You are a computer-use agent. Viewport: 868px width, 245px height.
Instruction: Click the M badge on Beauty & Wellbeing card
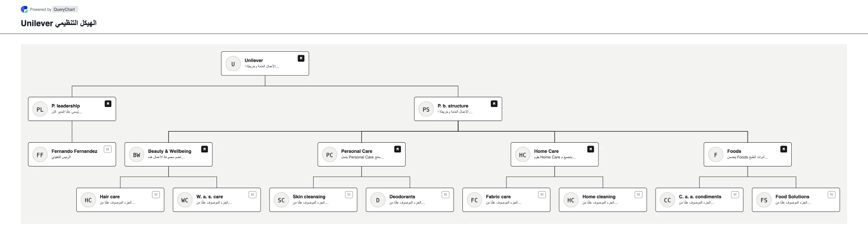pyautogui.click(x=205, y=149)
